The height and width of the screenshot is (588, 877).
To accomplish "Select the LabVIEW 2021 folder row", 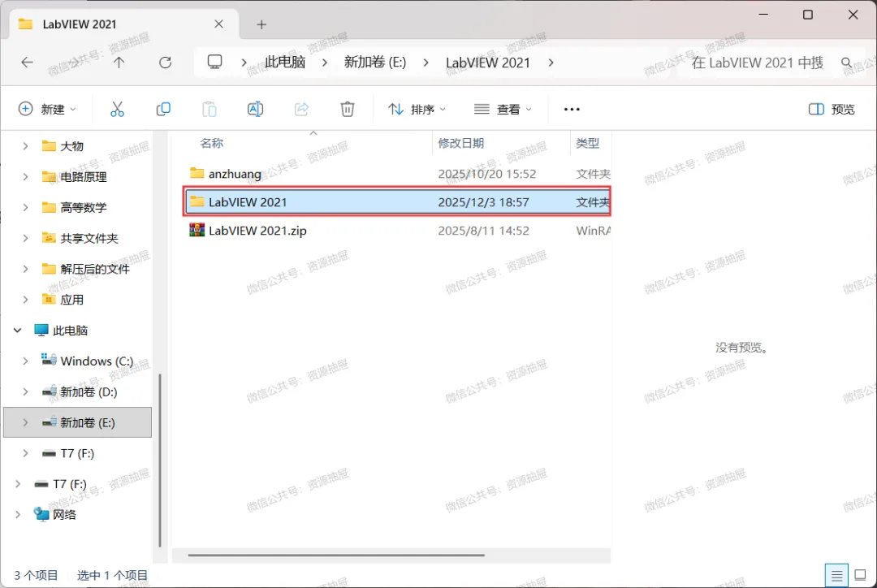I will point(397,202).
